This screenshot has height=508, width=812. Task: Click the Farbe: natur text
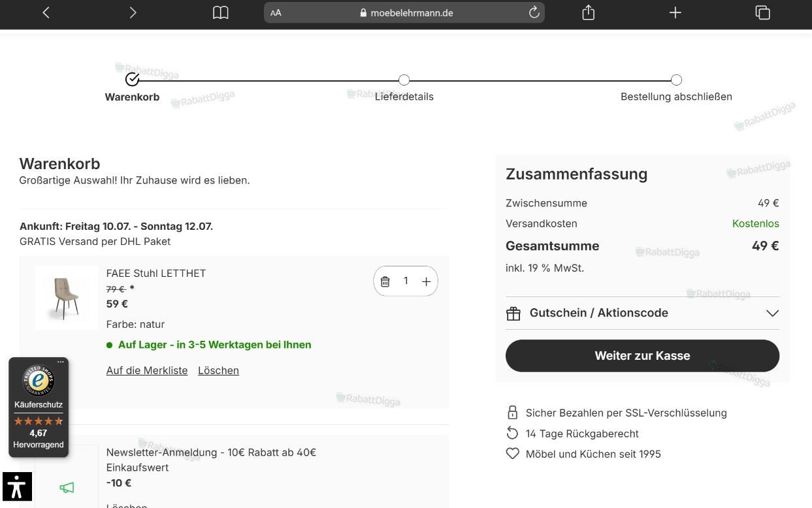[135, 324]
